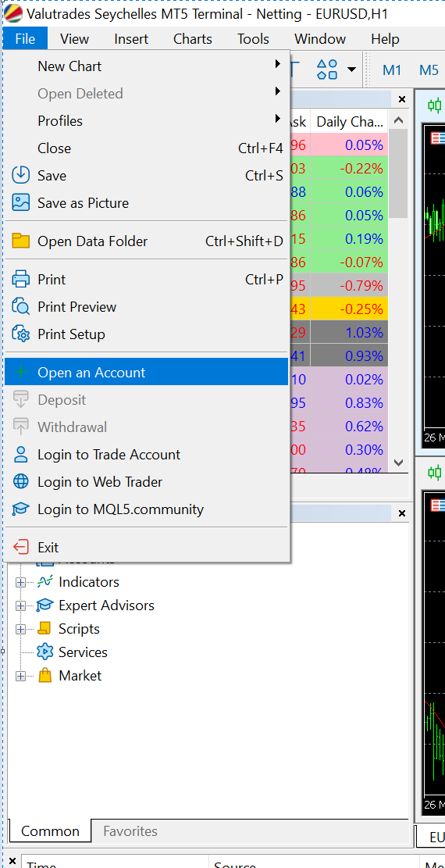Screen dimensions: 445x868
Task: Expand the Scripts tree node
Action: (20, 629)
